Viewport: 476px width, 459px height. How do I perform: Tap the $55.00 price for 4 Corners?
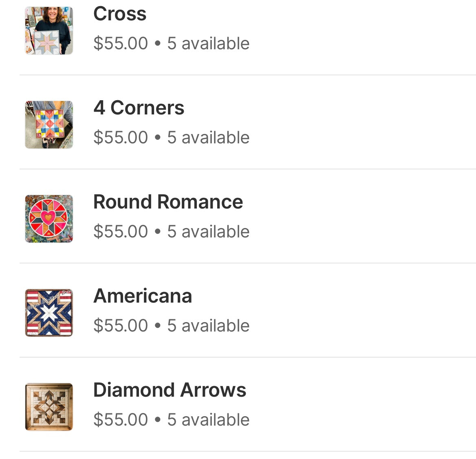click(x=121, y=138)
